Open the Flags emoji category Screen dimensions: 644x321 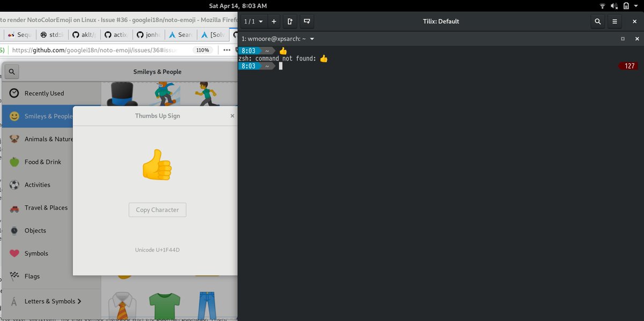(x=38, y=276)
